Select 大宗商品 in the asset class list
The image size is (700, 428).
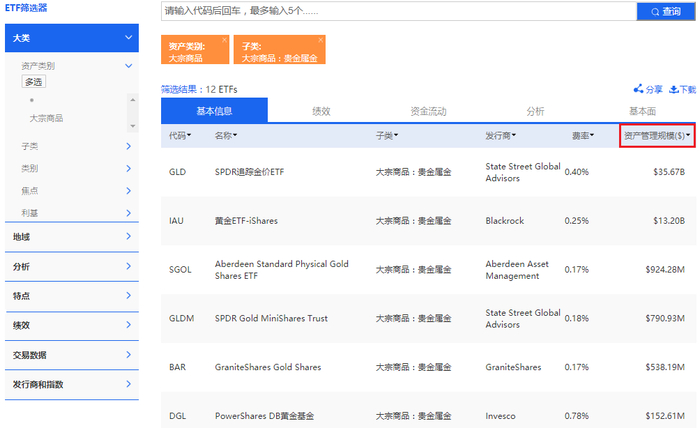click(x=46, y=118)
